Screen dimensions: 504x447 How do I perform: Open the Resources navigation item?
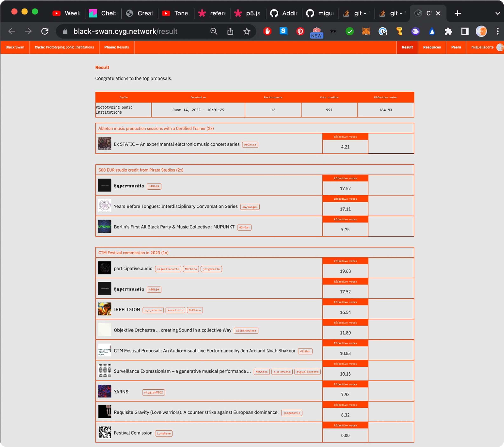click(x=432, y=47)
